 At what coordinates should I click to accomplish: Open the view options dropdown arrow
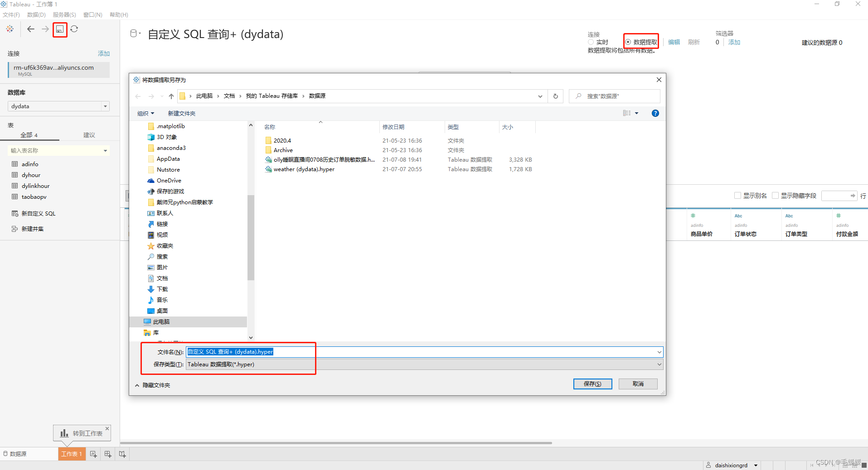point(636,113)
